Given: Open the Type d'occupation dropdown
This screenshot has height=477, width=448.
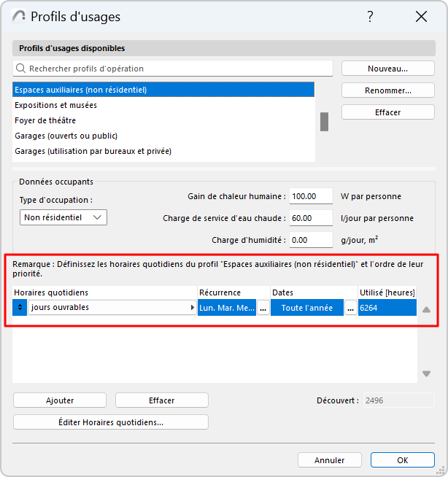Looking at the screenshot, I should point(63,217).
